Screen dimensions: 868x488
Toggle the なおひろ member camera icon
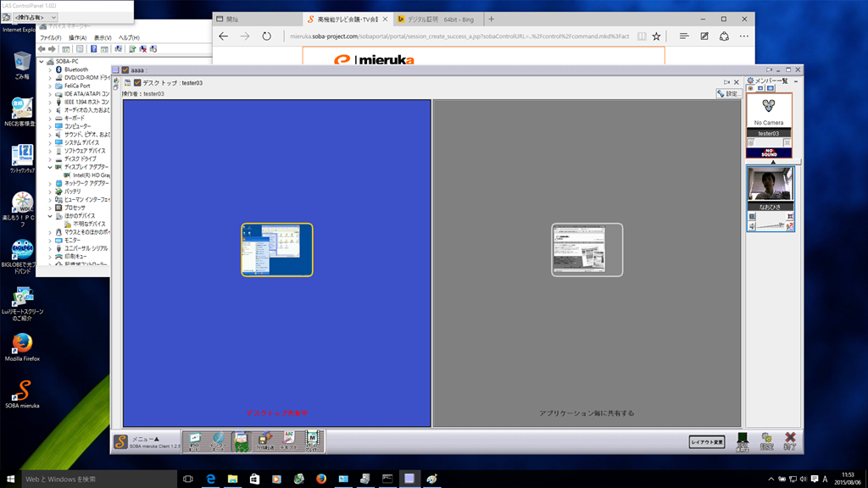click(x=752, y=216)
